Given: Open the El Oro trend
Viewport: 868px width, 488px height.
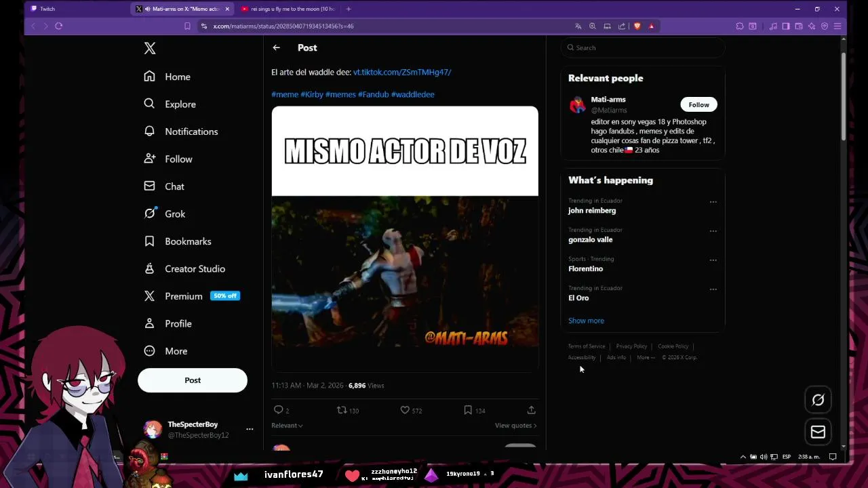Looking at the screenshot, I should click(578, 298).
